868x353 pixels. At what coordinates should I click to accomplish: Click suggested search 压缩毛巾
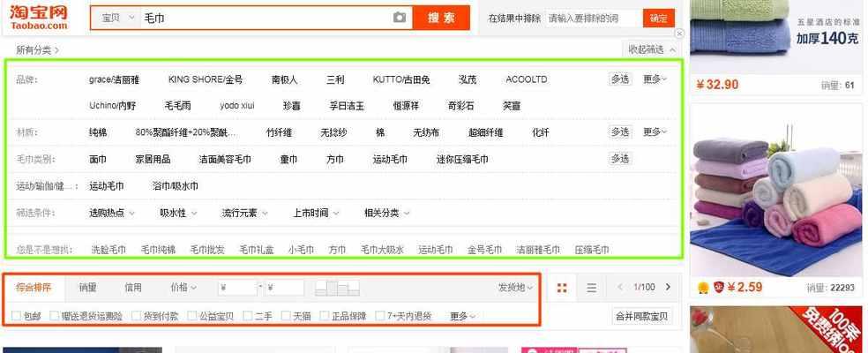tap(592, 250)
